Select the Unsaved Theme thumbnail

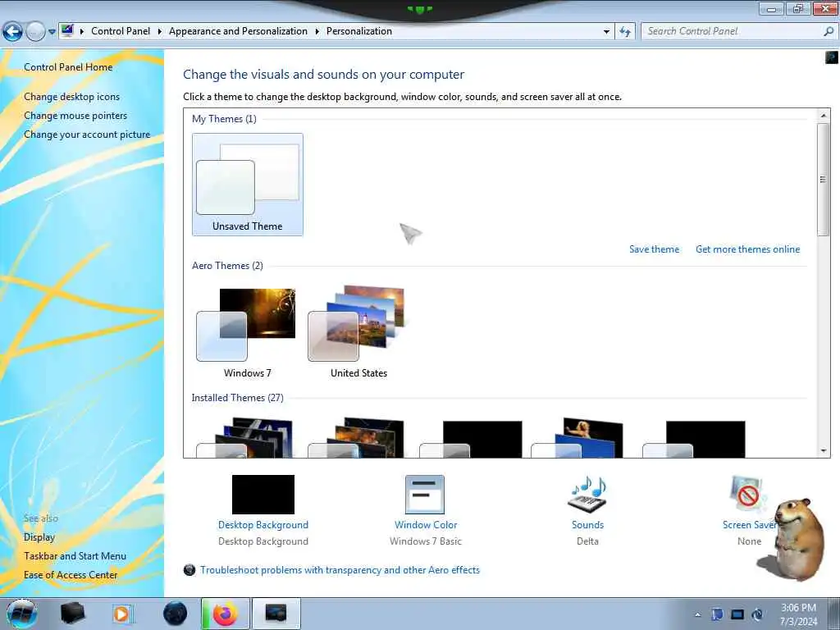[x=248, y=185]
